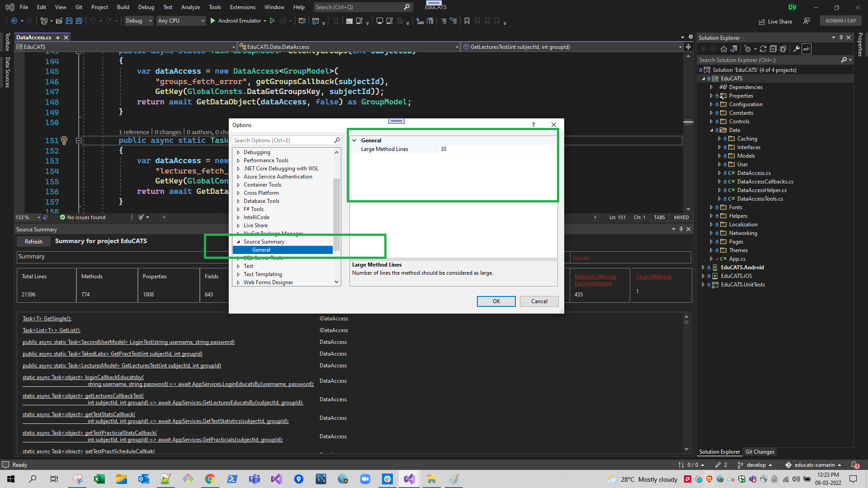The width and height of the screenshot is (868, 488).
Task: Click the bookmark toggle icon in the toolbar
Action: 467,21
